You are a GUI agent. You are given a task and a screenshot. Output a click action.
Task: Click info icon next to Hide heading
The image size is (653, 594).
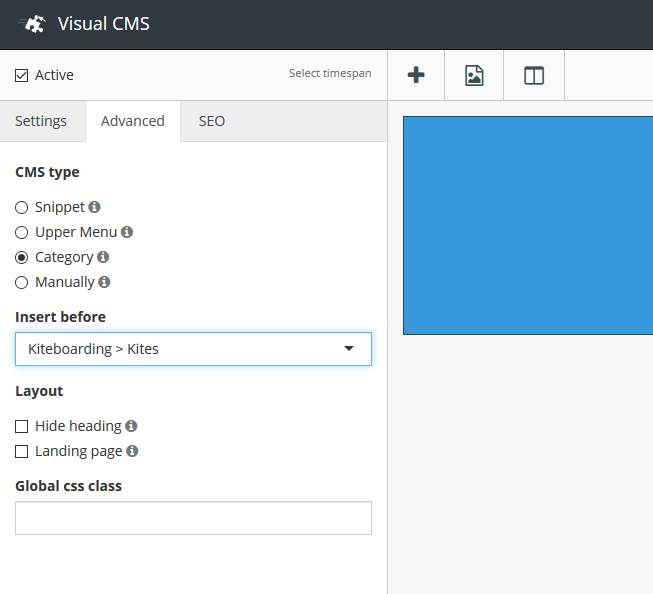[131, 426]
